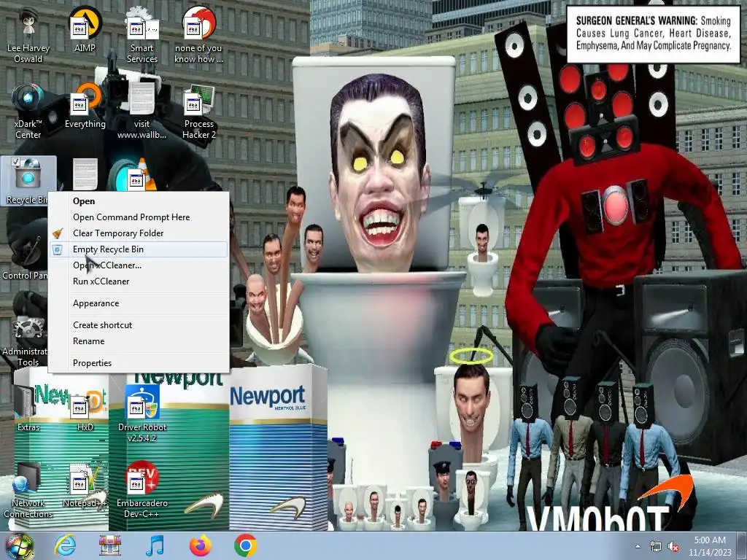
Task: Open the Control Panel desktop icon
Action: coord(24,257)
